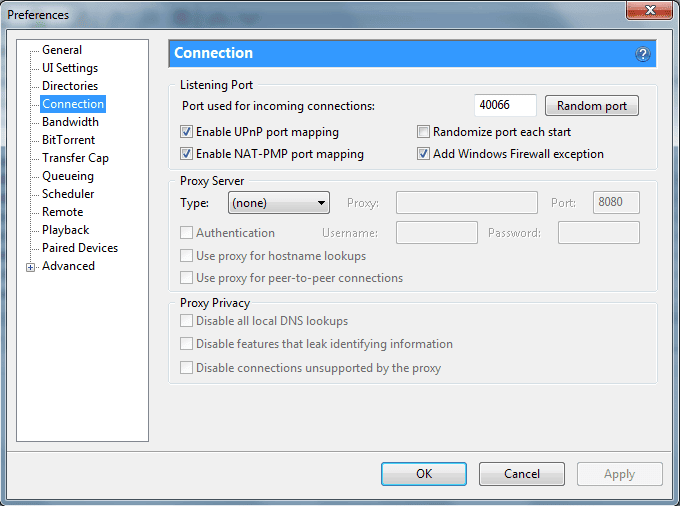Click the Cancel button
The image size is (680, 506).
pos(522,474)
